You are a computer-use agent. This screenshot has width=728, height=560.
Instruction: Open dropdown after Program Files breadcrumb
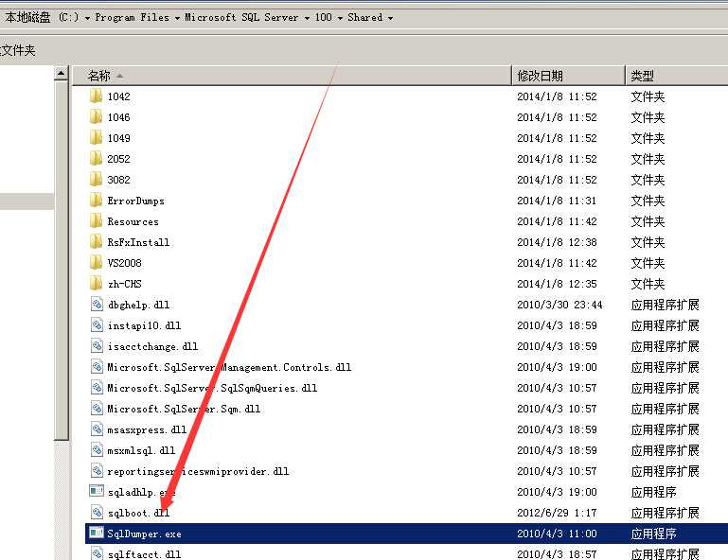click(x=177, y=18)
